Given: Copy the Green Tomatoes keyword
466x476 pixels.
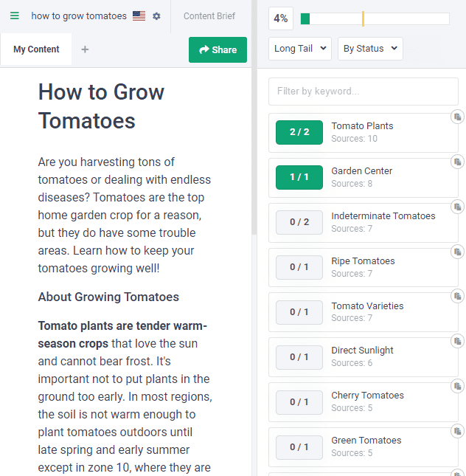Looking at the screenshot, I should [457, 431].
